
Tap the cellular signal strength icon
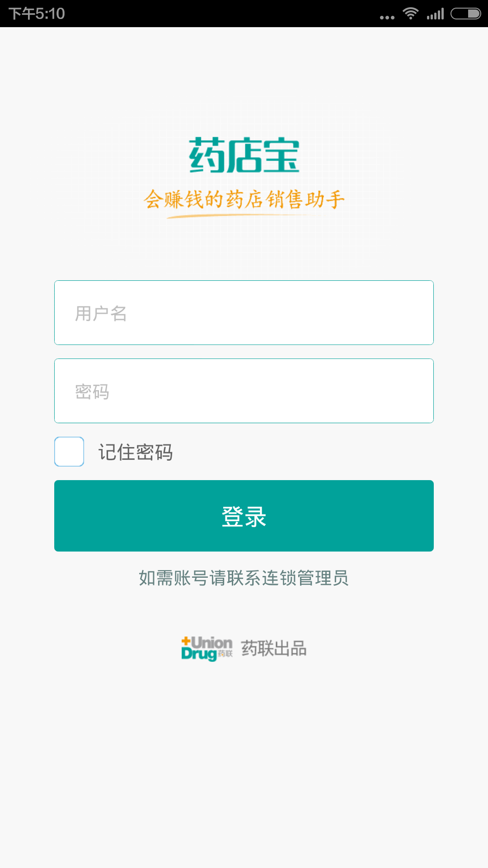pos(435,14)
